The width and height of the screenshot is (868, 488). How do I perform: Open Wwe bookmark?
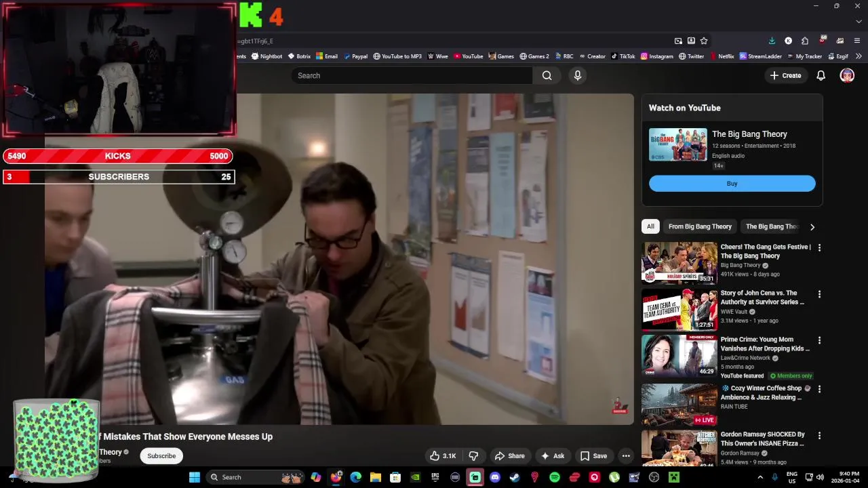coord(438,56)
